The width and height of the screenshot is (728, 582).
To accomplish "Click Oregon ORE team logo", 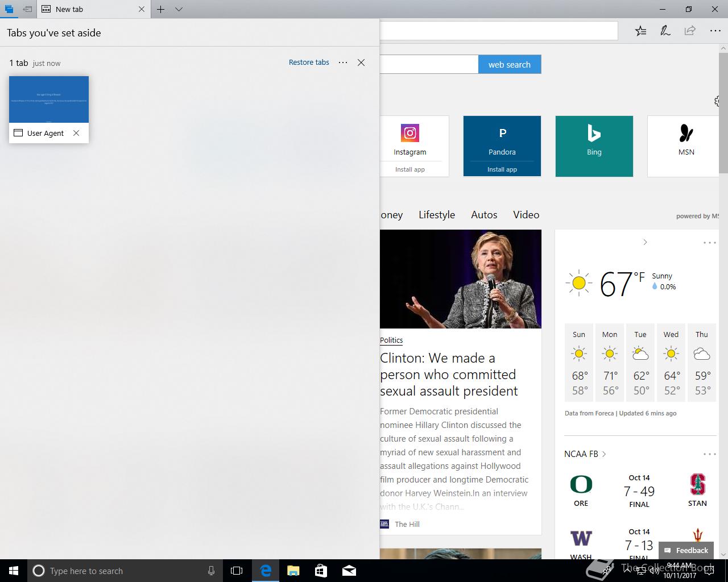I will (581, 485).
